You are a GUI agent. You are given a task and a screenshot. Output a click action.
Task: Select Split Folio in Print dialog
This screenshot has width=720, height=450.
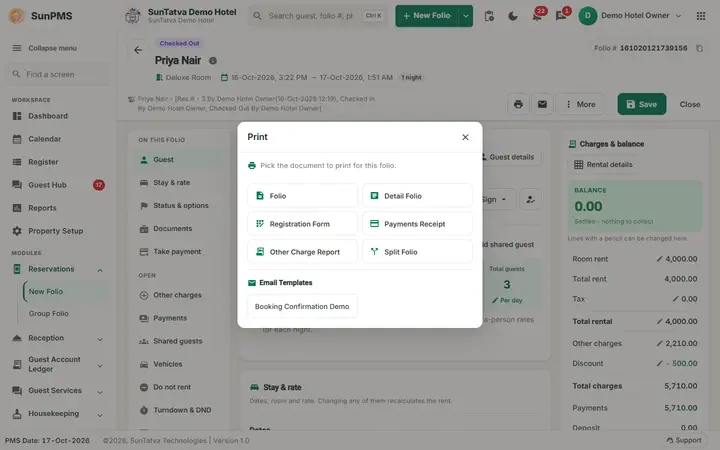click(417, 252)
